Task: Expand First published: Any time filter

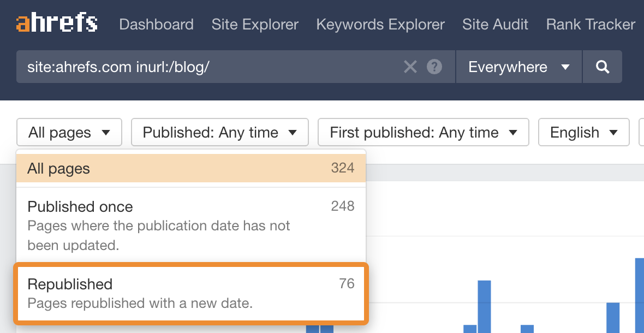Action: [423, 133]
